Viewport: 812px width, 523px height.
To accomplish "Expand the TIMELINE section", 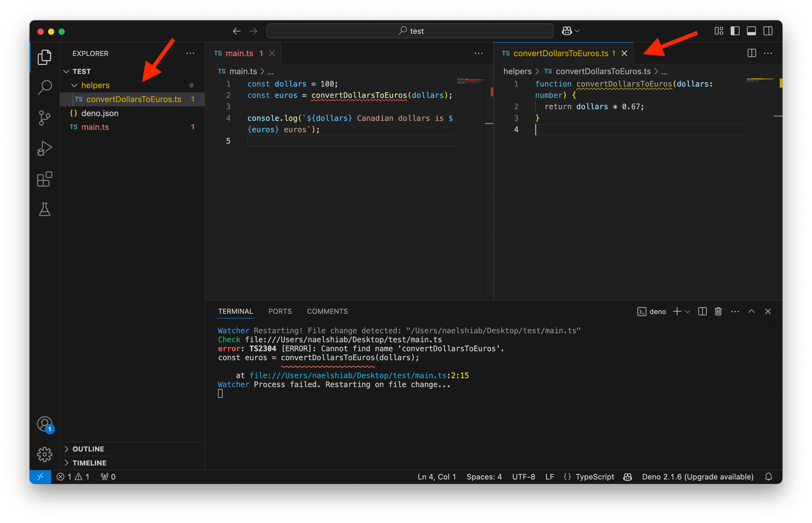I will tap(132, 463).
